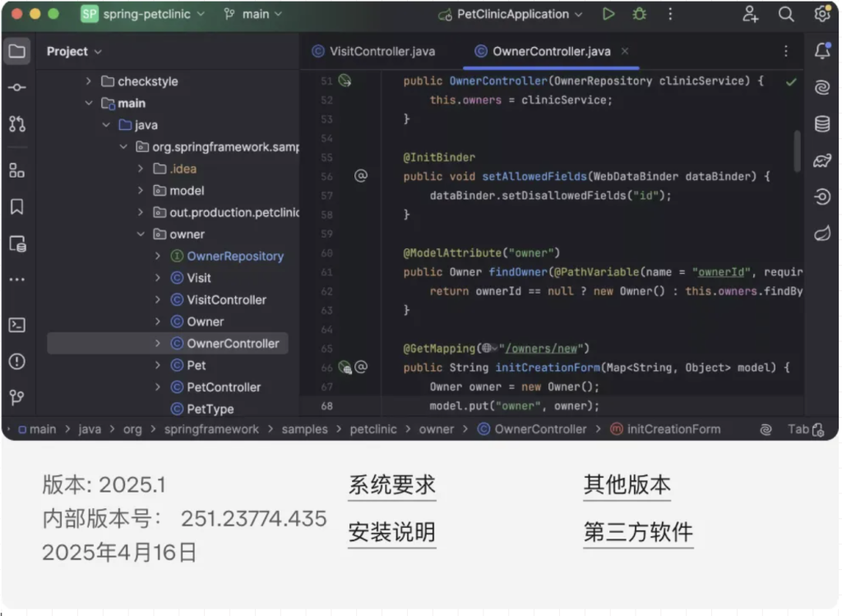Open the Project view dropdown

point(74,52)
